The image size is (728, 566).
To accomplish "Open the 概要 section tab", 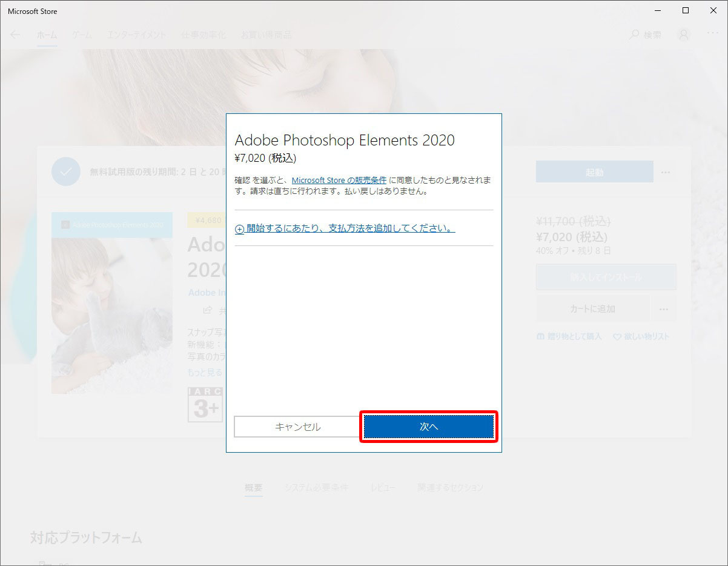I will click(x=254, y=488).
